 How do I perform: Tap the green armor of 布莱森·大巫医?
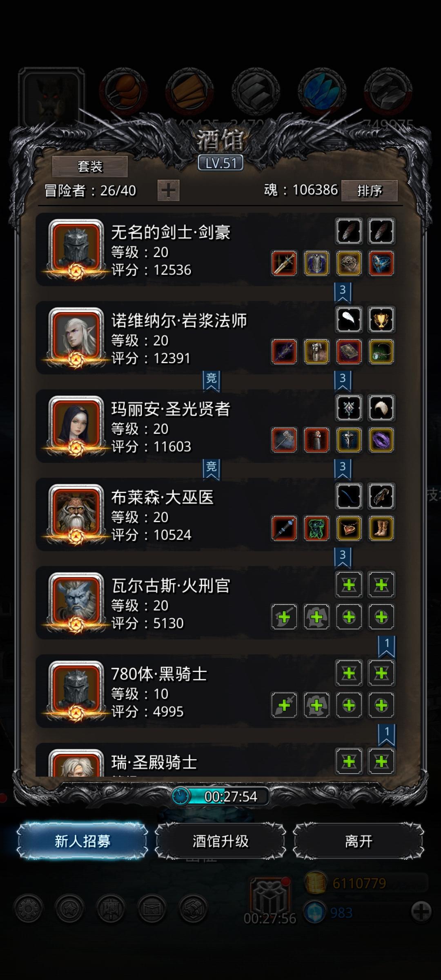[x=316, y=528]
